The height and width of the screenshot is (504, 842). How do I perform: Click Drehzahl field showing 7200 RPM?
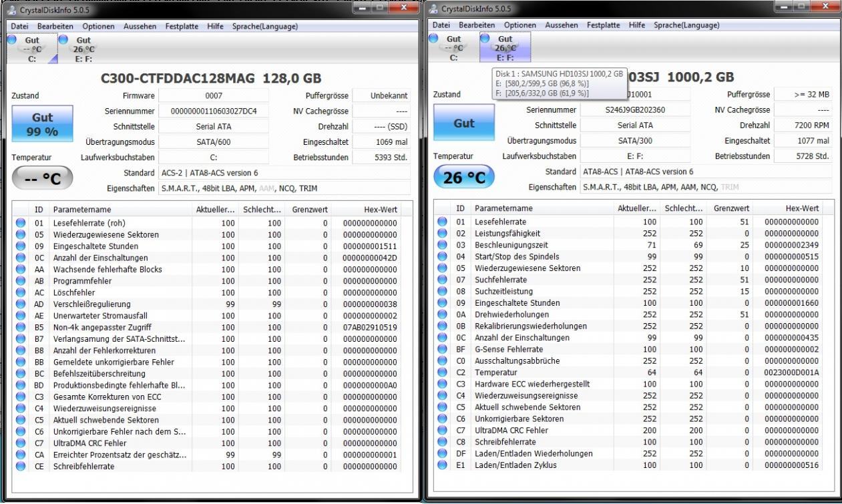pos(803,125)
